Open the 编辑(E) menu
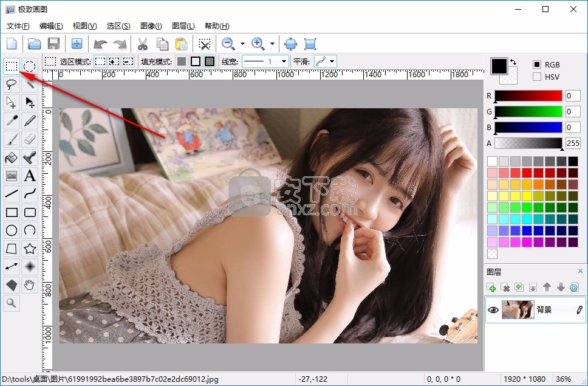Screen dimensions: 588x386 [51, 26]
